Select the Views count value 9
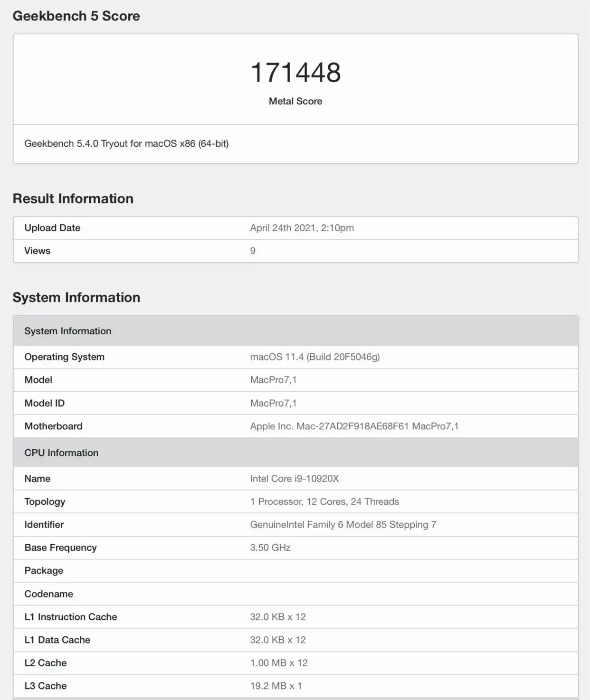 [252, 250]
